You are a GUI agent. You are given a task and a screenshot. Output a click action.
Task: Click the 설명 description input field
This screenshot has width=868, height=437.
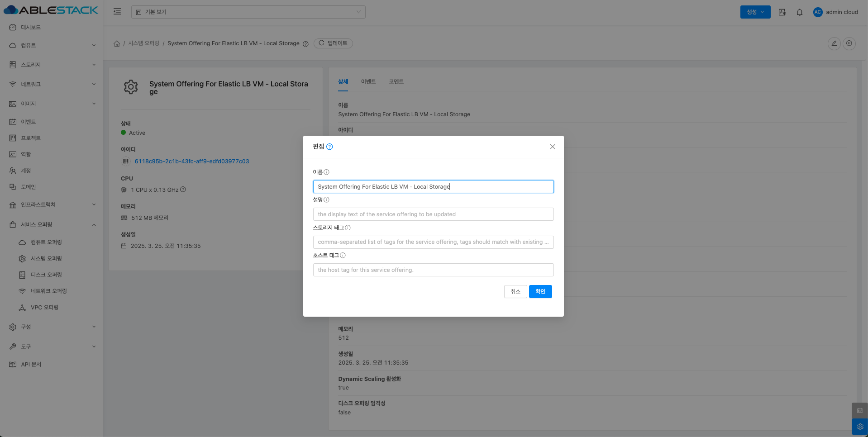433,214
